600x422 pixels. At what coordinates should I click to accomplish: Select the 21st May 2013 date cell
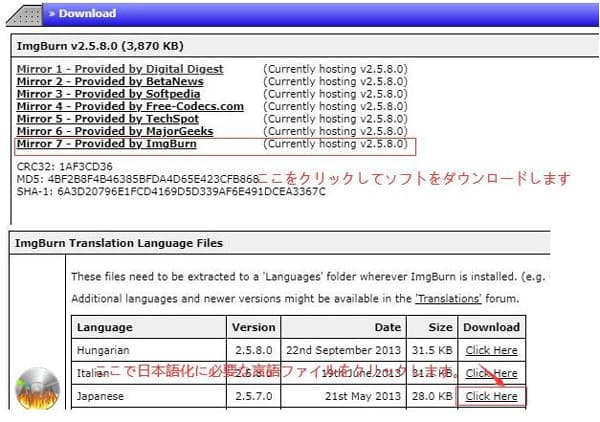(343, 396)
